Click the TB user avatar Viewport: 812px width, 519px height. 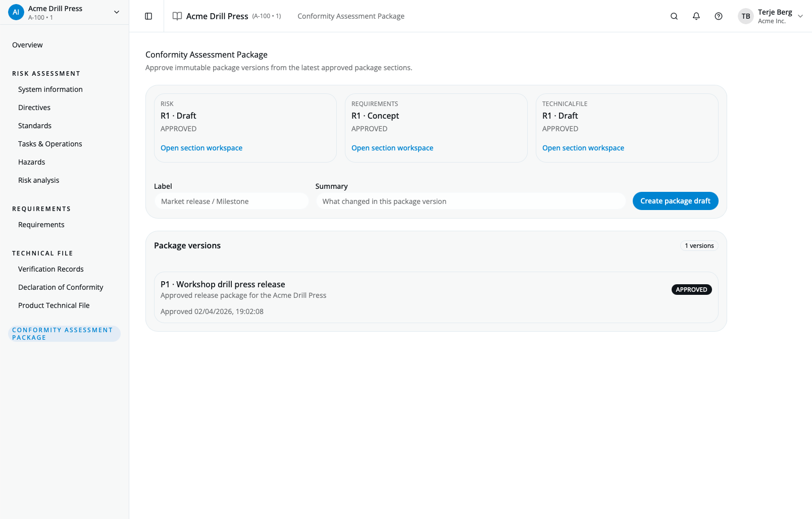coord(746,16)
